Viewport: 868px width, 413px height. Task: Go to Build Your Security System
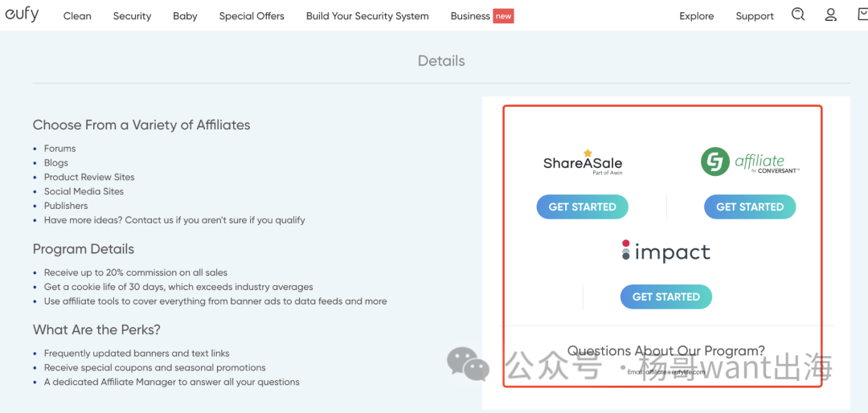(367, 16)
